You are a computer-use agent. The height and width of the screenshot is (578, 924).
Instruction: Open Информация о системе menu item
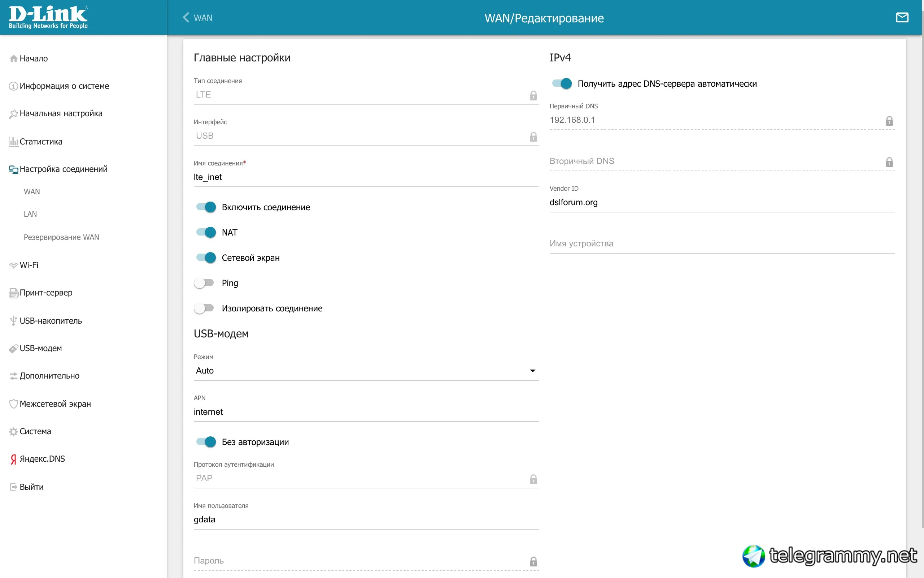pos(64,86)
